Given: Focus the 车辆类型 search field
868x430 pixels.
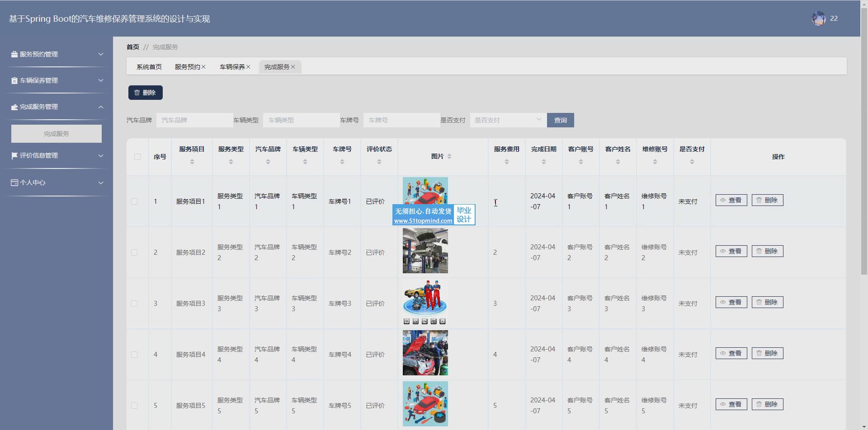Looking at the screenshot, I should [x=301, y=120].
